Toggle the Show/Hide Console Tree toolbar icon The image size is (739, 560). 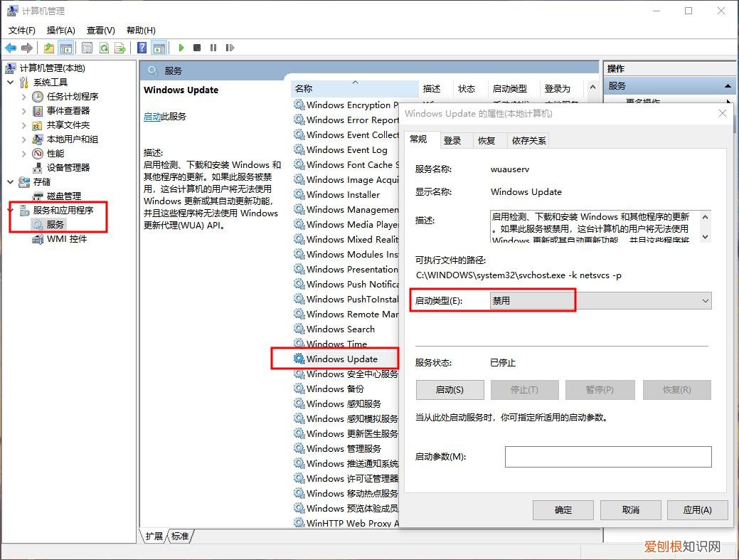coord(65,48)
